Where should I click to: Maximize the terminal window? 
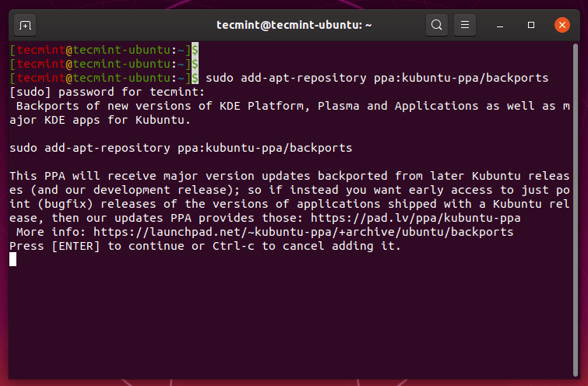[531, 25]
